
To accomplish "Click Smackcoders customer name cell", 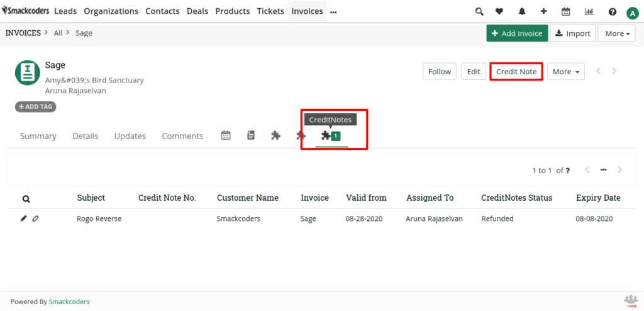I will [x=238, y=219].
